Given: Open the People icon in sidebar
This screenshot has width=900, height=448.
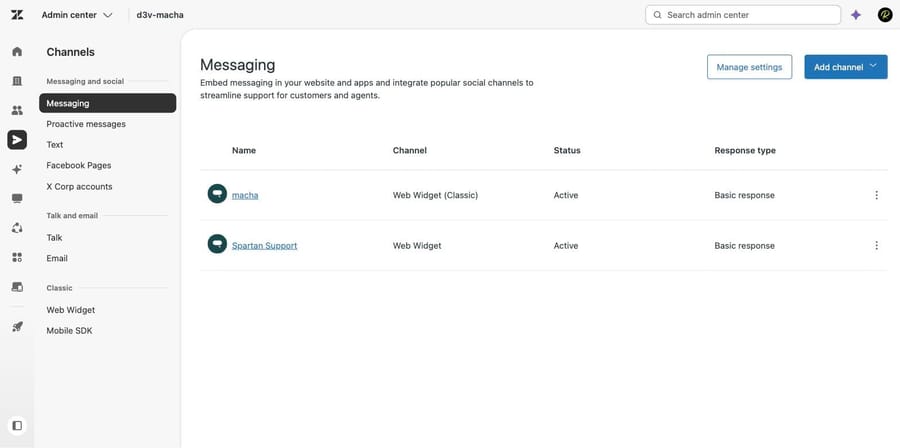Looking at the screenshot, I should click(17, 110).
